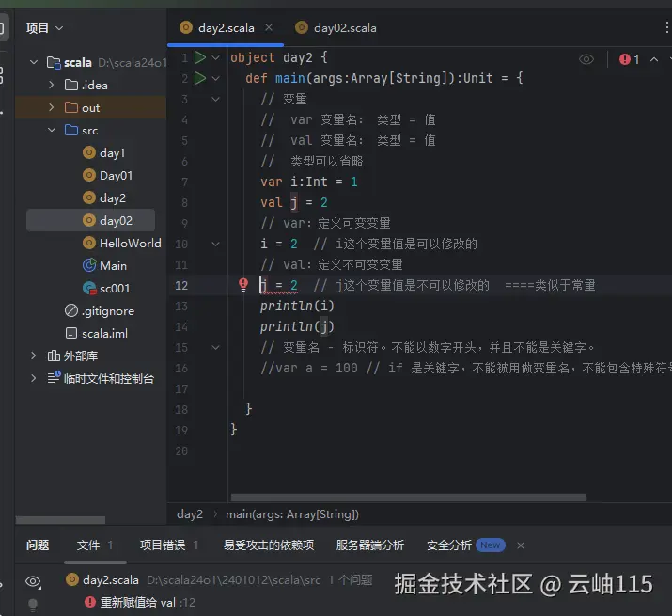Run the day2 object from line 1 gutter
This screenshot has height=616, width=672.
199,57
